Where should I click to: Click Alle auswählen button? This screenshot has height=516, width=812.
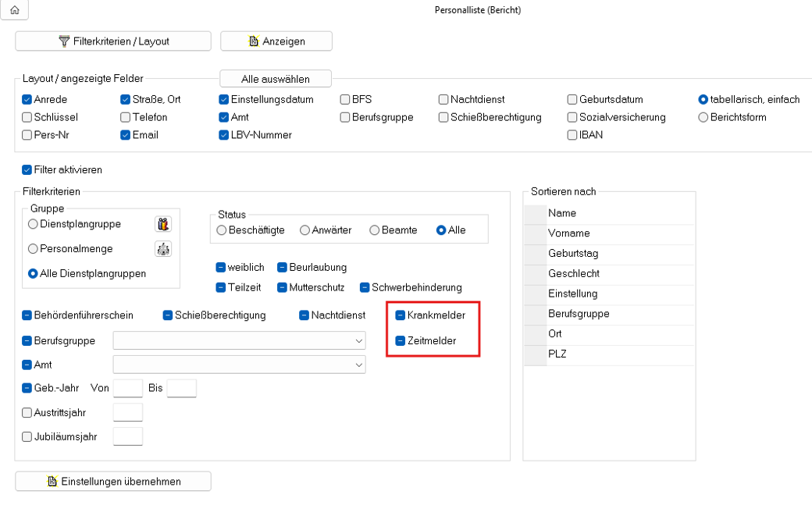click(276, 79)
